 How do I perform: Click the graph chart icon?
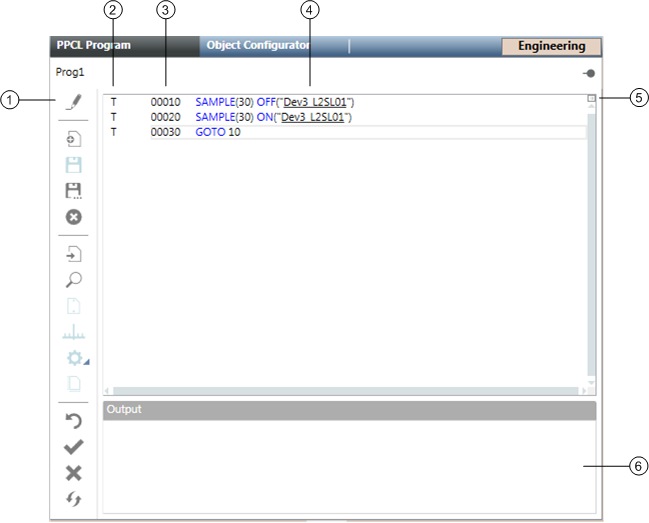tap(73, 332)
